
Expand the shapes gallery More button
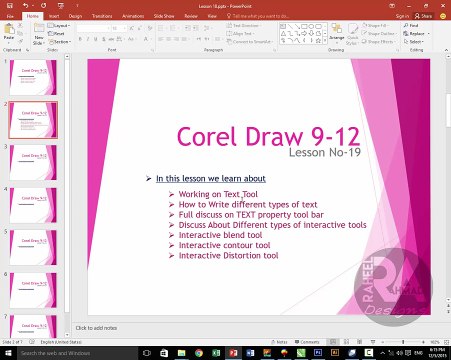[325, 41]
